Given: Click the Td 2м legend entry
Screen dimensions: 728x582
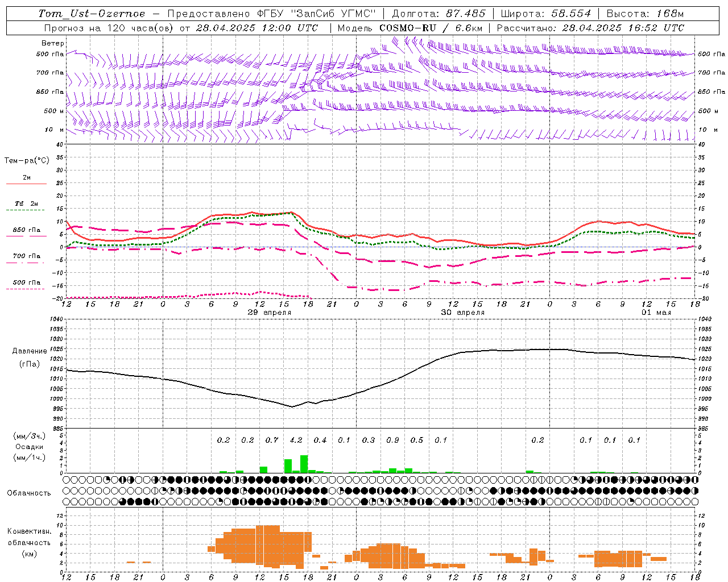Looking at the screenshot, I should 27,203.
